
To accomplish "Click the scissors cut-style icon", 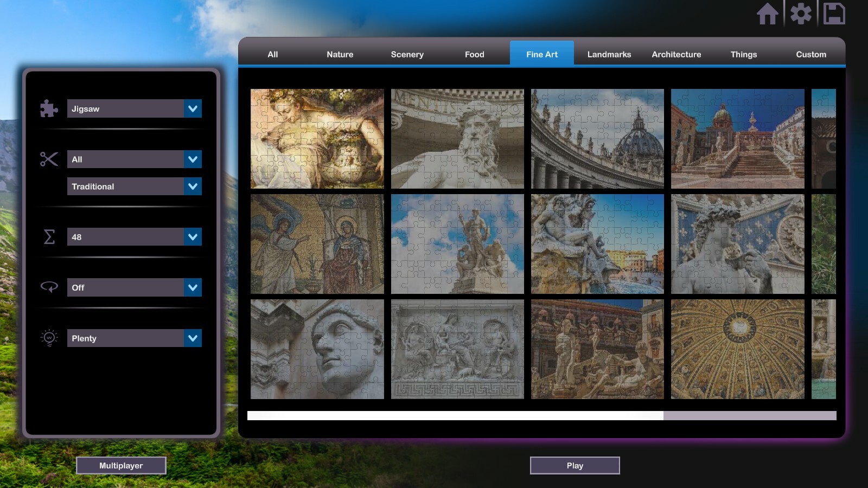I will (x=48, y=159).
